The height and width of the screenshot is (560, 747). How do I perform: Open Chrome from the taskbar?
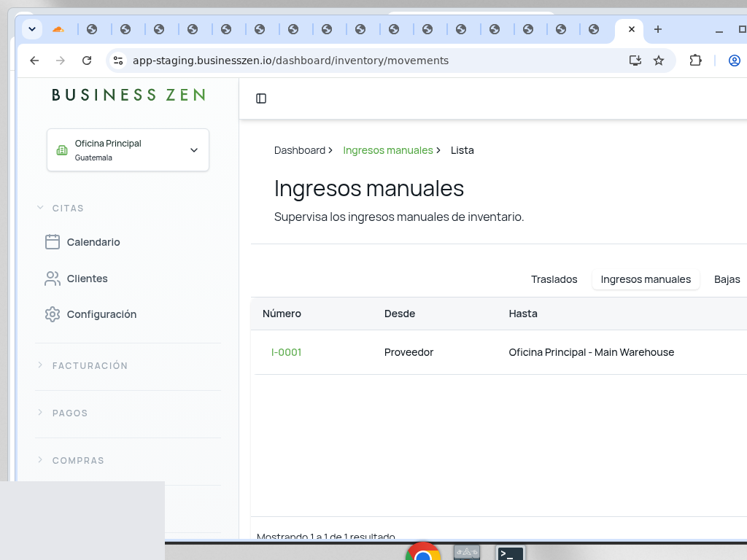(x=423, y=553)
